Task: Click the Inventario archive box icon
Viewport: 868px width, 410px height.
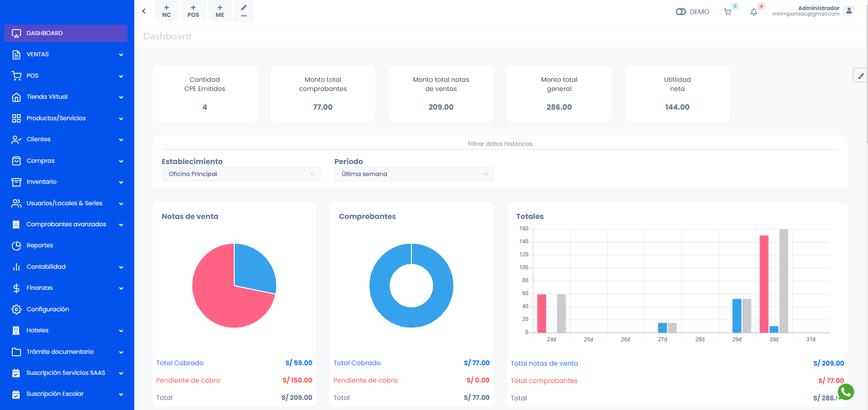Action: coord(16,182)
